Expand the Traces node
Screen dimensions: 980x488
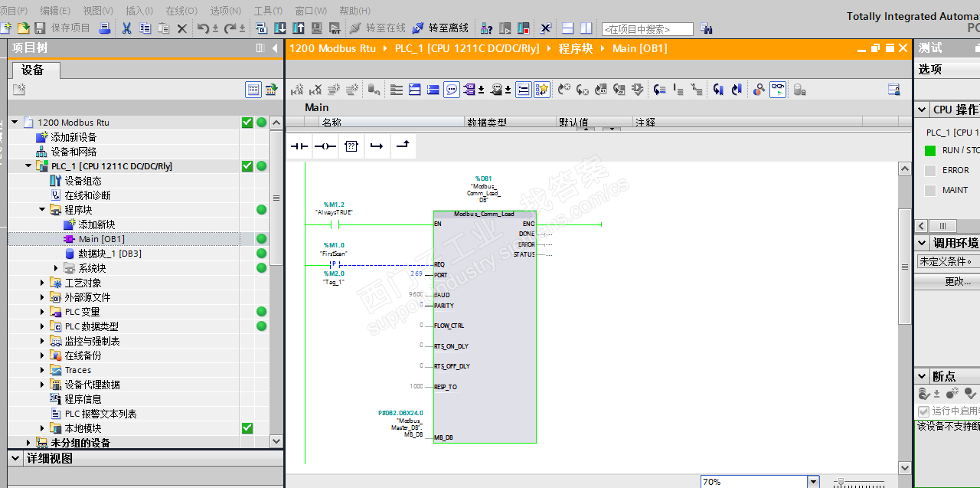43,370
